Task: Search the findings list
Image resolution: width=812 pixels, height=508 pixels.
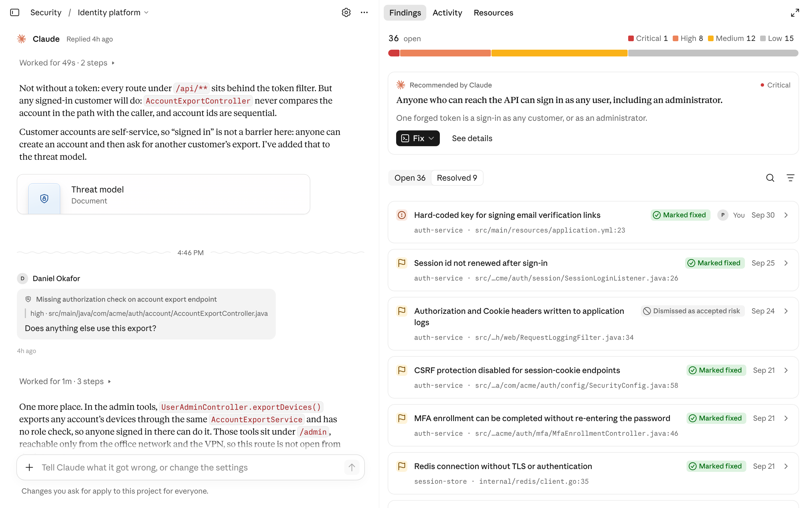Action: 770,178
